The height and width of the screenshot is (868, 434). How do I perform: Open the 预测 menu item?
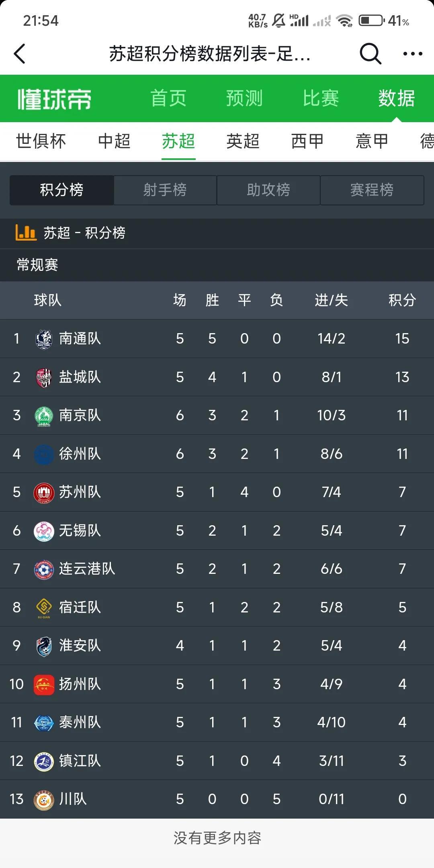point(244,98)
